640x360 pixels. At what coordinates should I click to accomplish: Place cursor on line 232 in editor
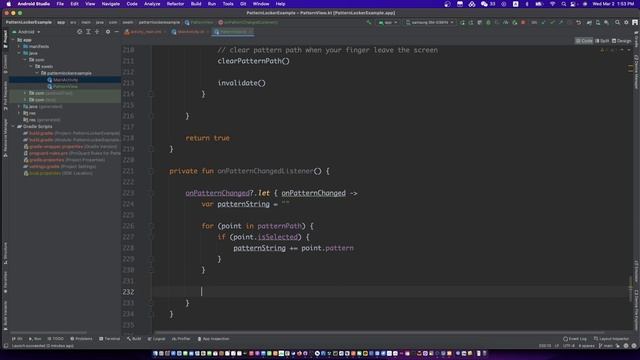(392, 291)
